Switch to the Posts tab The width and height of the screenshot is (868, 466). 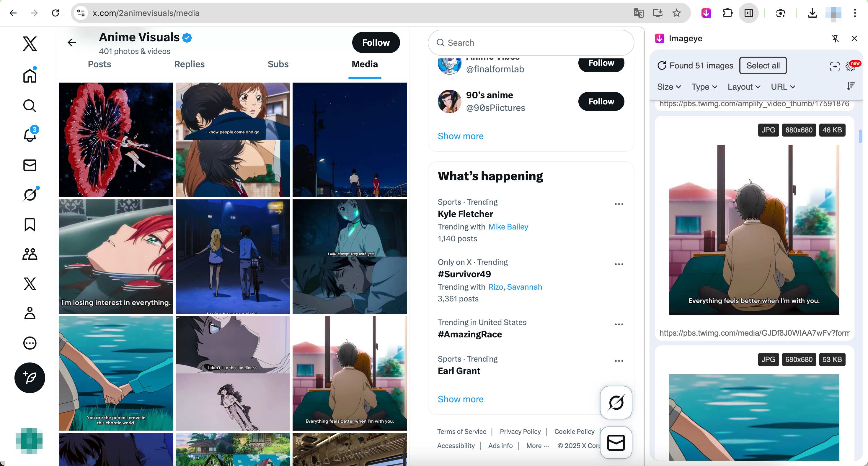(x=99, y=64)
